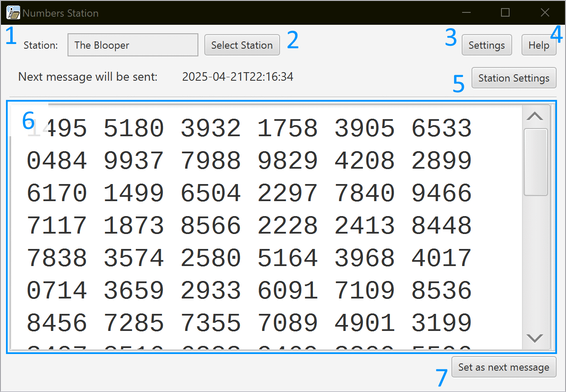The height and width of the screenshot is (392, 566).
Task: Open the Select Station dialog
Action: pyautogui.click(x=242, y=45)
